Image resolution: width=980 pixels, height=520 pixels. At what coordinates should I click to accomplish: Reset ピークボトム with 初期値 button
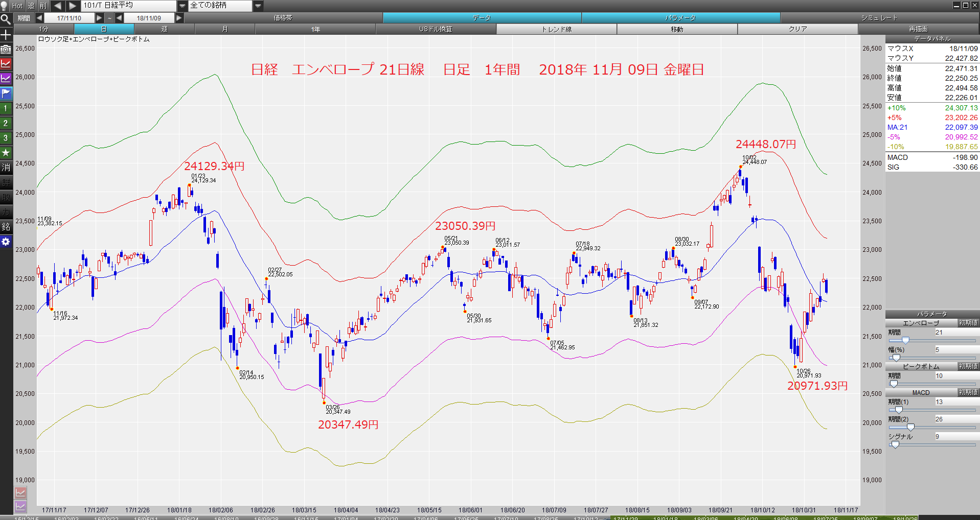point(968,366)
